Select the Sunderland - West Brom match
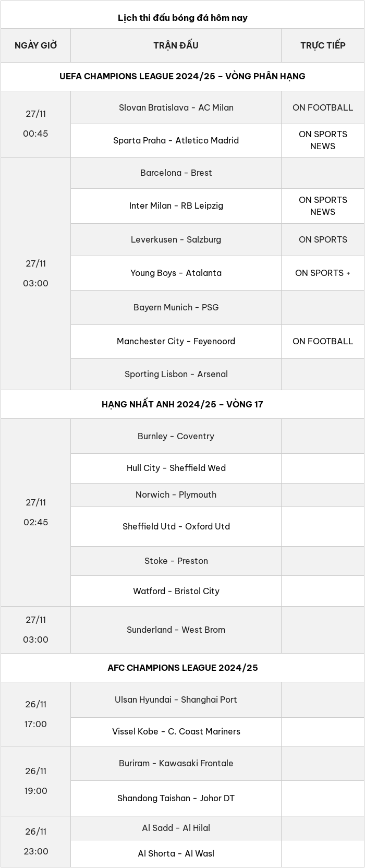Viewport: 365px width, 868px height. (176, 630)
